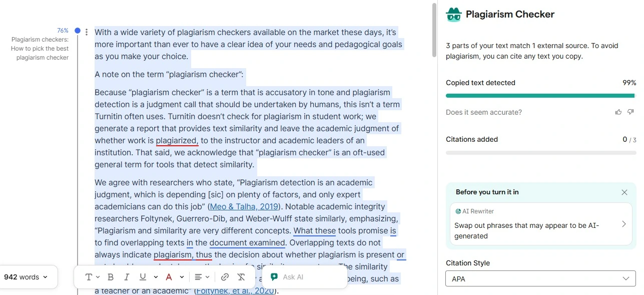Insert a link using the toolbar icon
The image size is (644, 295).
225,277
